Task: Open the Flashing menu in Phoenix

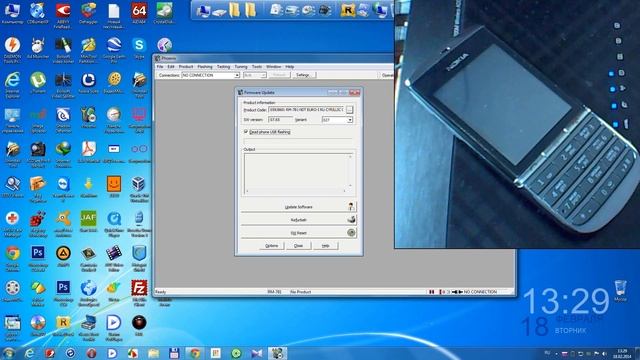Action: pos(205,67)
